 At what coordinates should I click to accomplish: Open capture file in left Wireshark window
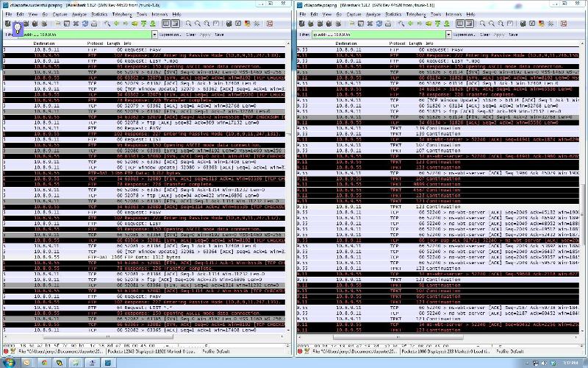(x=58, y=24)
